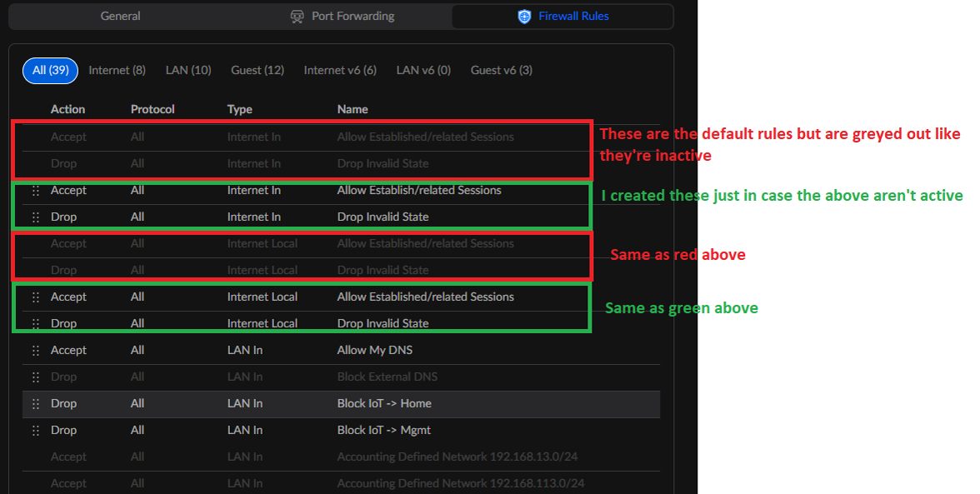The width and height of the screenshot is (980, 494).
Task: Open the Block External DNS rule
Action: (387, 377)
